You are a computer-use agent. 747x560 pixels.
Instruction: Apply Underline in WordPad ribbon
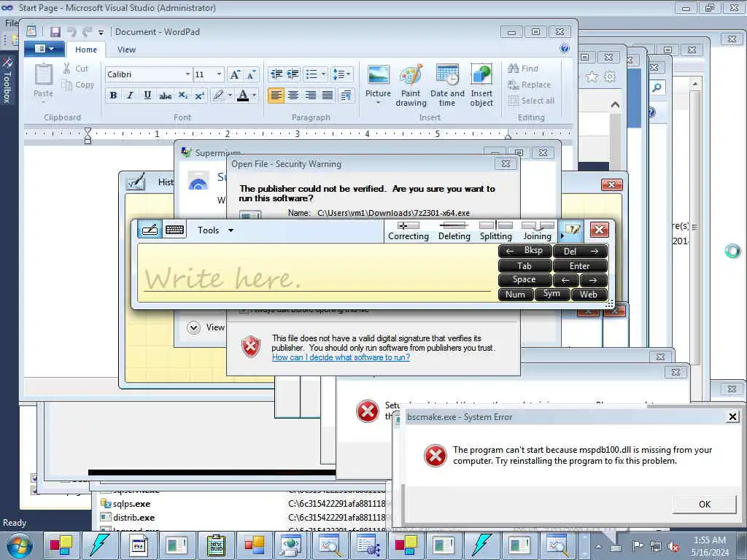pyautogui.click(x=147, y=96)
